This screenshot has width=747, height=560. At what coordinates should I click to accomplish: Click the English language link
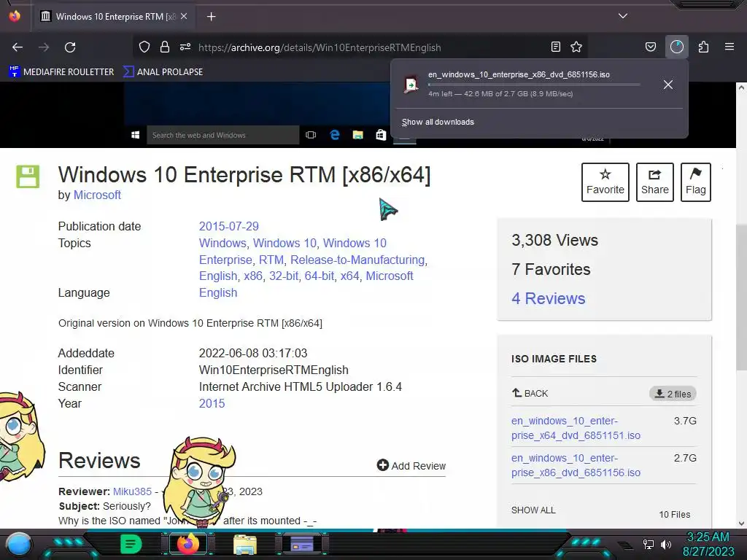(x=217, y=292)
